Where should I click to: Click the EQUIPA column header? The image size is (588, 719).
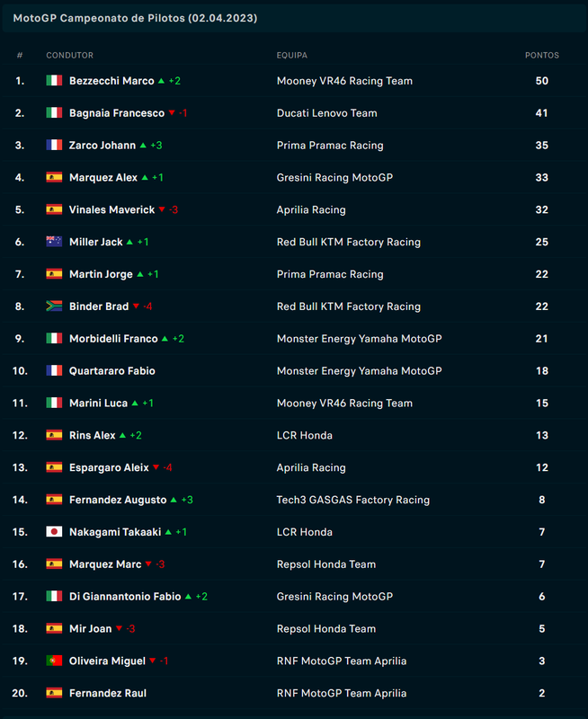pyautogui.click(x=292, y=55)
